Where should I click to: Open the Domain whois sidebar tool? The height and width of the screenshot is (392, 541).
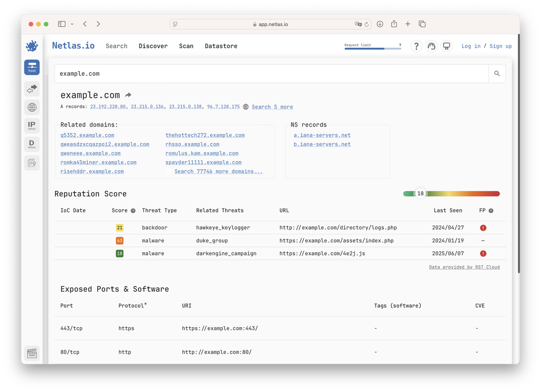tap(31, 144)
